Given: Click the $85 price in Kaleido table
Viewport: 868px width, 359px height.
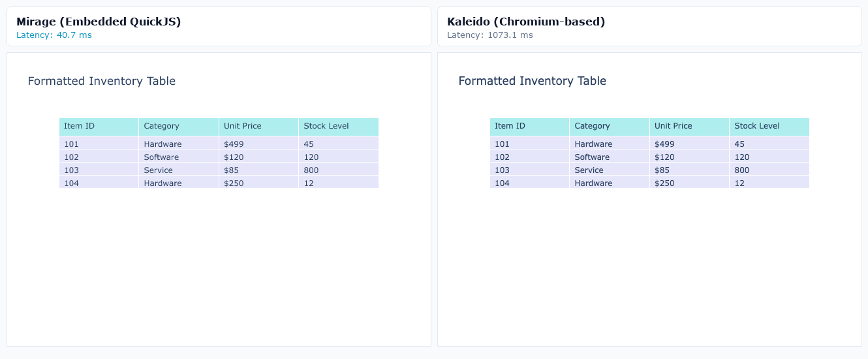Looking at the screenshot, I should point(689,169).
